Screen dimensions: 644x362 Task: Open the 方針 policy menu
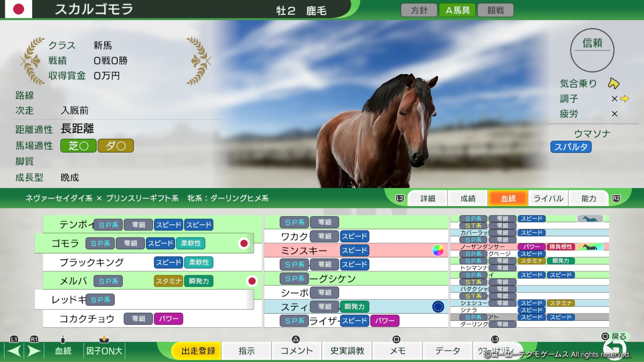[419, 10]
